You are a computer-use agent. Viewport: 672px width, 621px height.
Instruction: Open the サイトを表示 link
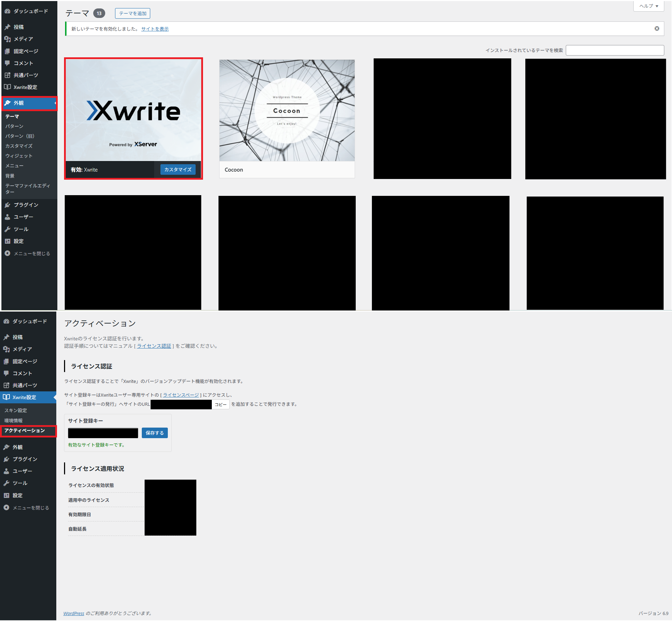pyautogui.click(x=155, y=29)
